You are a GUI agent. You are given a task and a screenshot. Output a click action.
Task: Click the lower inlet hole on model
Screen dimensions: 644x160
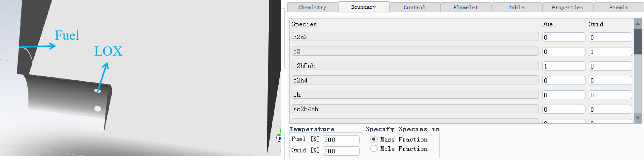coord(98,109)
